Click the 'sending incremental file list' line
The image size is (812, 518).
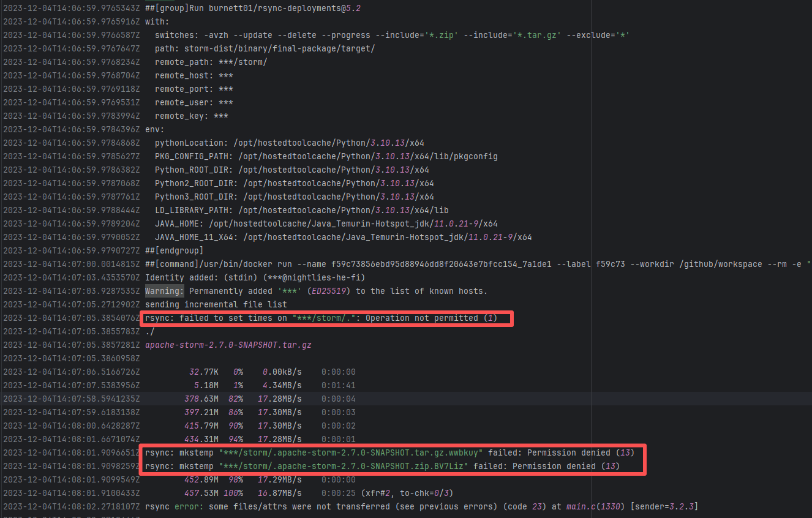tap(216, 304)
